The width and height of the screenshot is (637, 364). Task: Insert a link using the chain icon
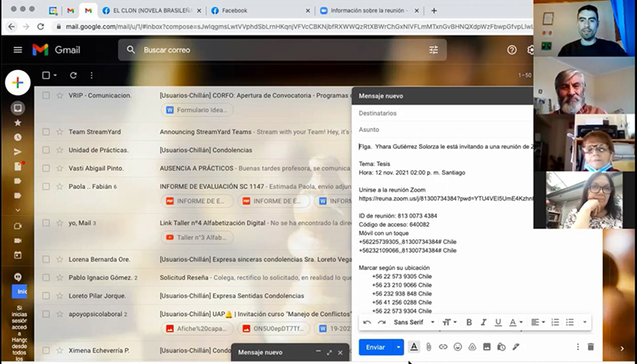pos(443,347)
